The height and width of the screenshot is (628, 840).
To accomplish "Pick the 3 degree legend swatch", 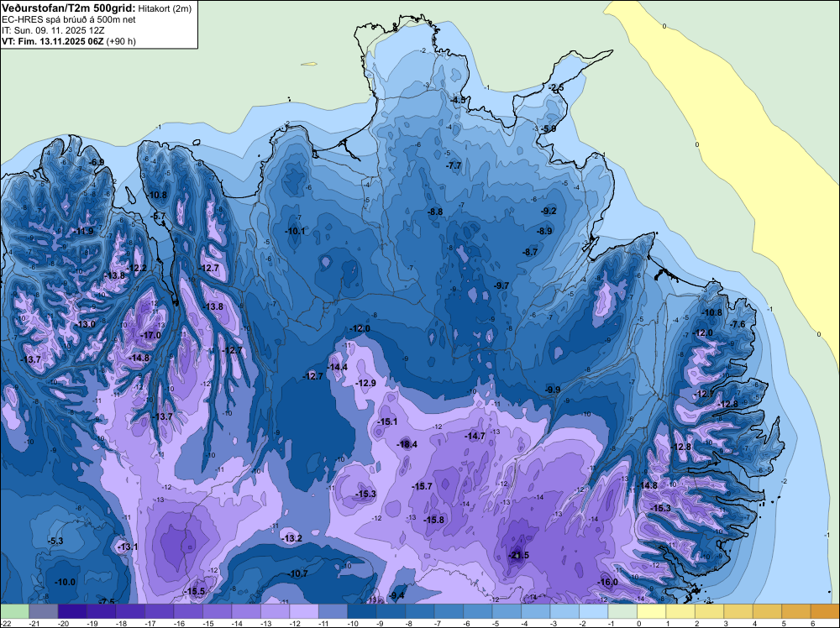I will click(738, 611).
